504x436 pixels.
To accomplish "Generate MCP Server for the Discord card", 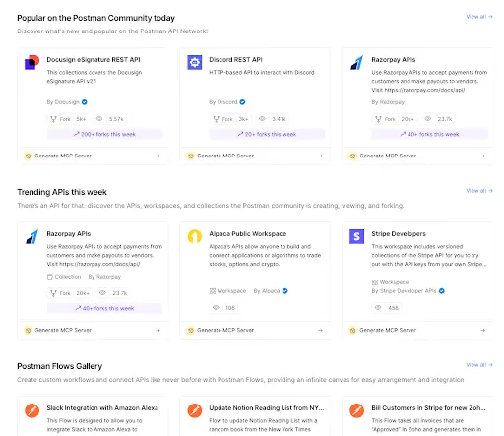I will point(255,156).
